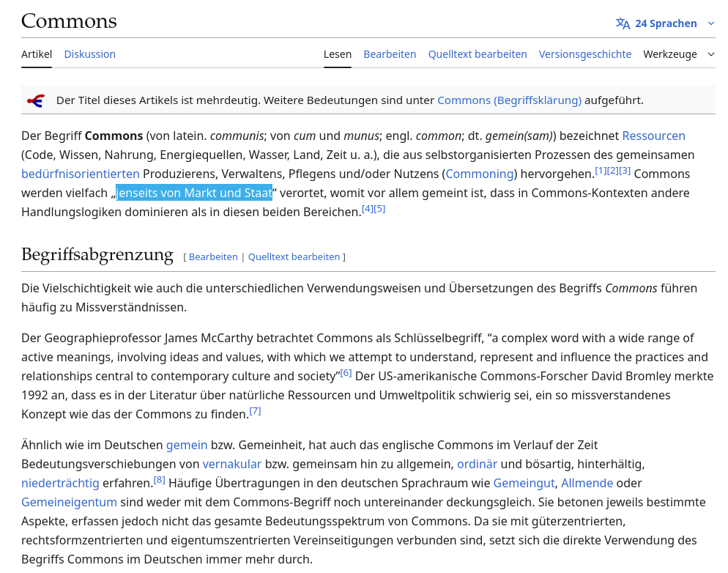Screen dimensions: 728x573
Task: Jump to footnote reference [2]
Action: (612, 171)
